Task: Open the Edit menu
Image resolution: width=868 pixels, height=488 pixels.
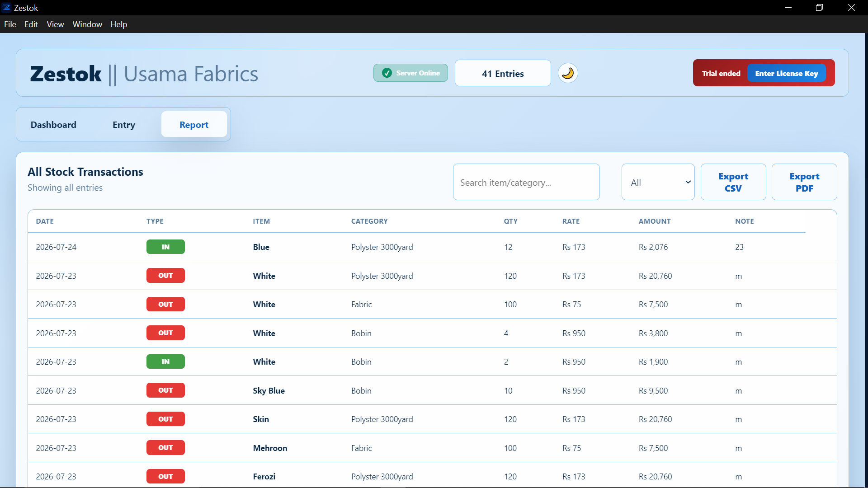Action: [31, 24]
